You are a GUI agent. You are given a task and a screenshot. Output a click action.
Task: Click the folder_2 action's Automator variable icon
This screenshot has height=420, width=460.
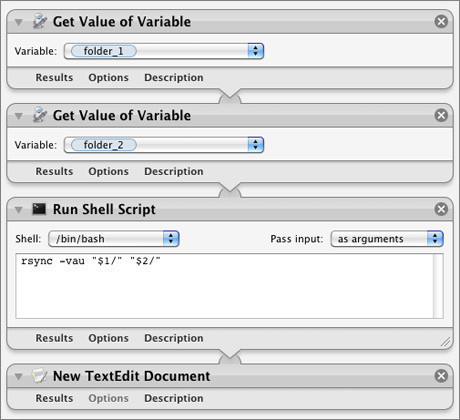coord(40,115)
